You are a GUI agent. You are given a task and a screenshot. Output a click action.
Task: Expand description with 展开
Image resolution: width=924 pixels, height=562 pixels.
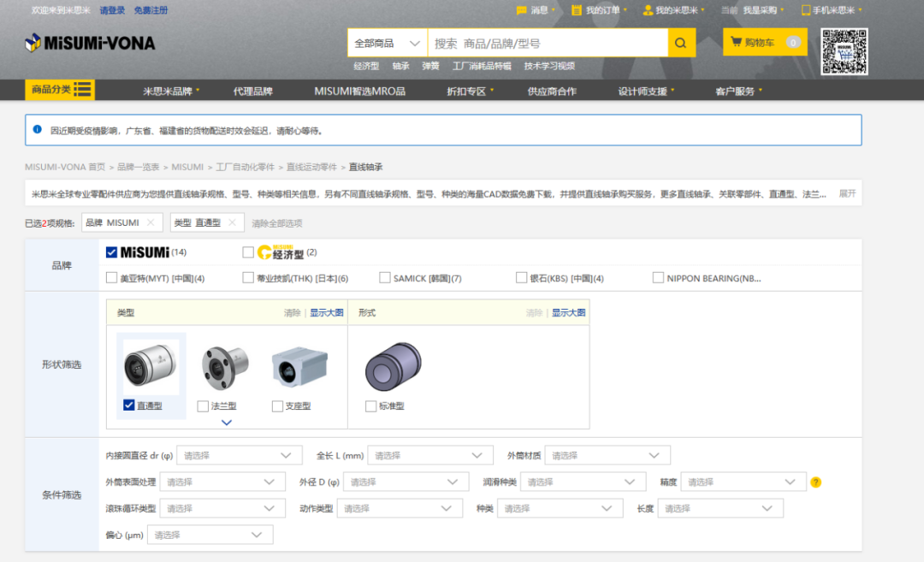point(847,194)
